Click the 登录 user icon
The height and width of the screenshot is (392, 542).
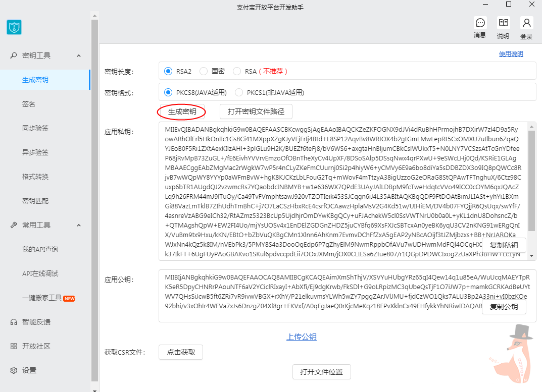click(526, 23)
